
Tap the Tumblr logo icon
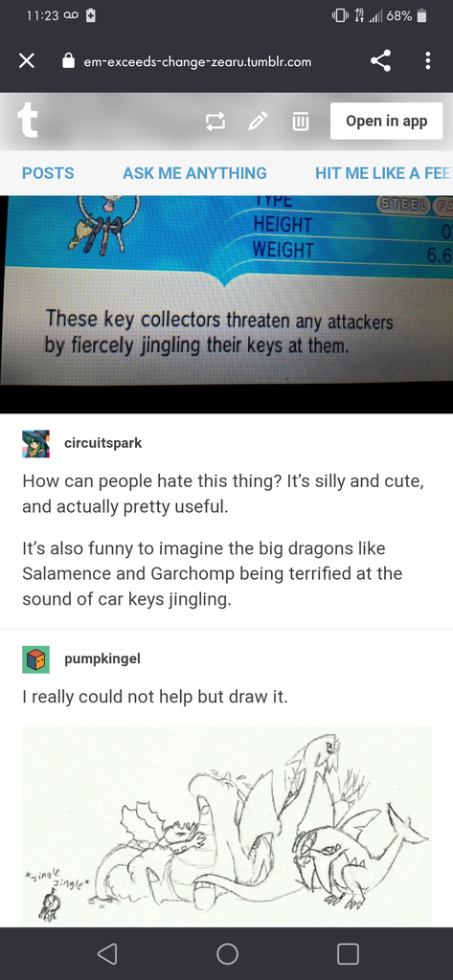pyautogui.click(x=28, y=121)
